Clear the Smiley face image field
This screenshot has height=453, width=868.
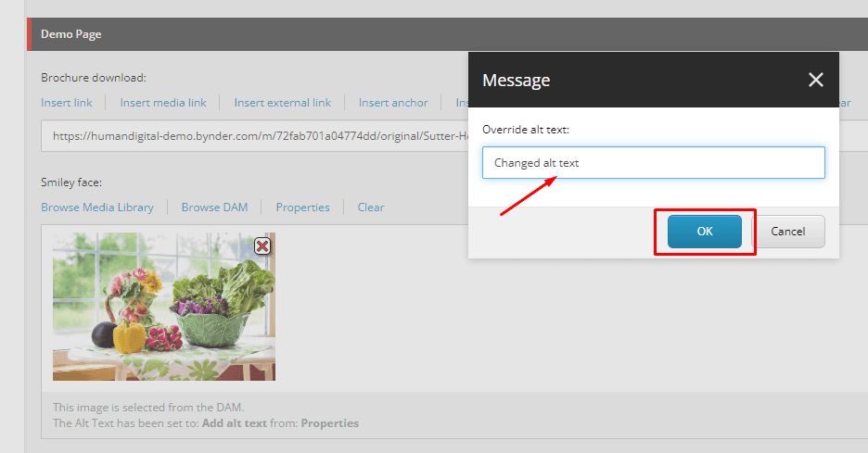pyautogui.click(x=371, y=208)
